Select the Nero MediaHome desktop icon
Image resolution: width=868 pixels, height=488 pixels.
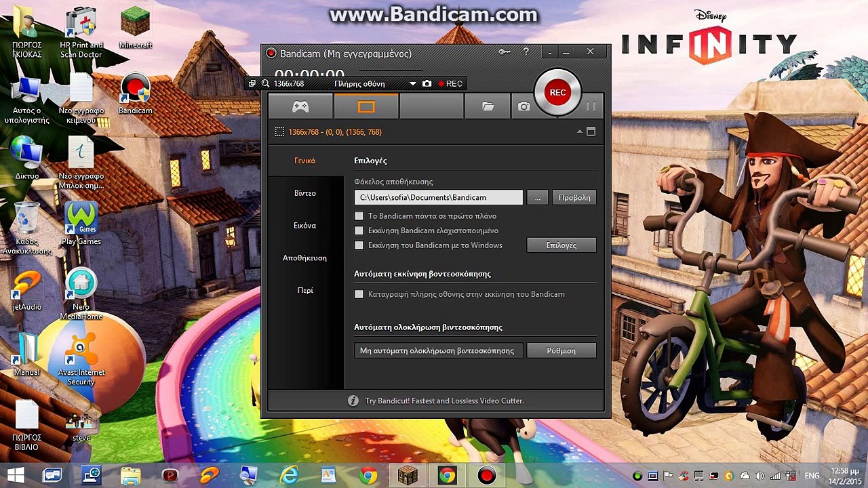(81, 294)
